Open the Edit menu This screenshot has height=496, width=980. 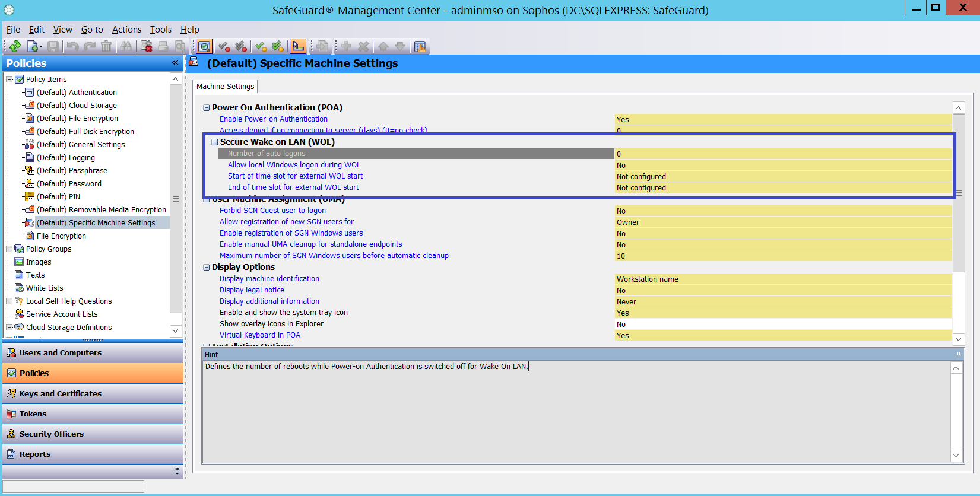point(37,30)
